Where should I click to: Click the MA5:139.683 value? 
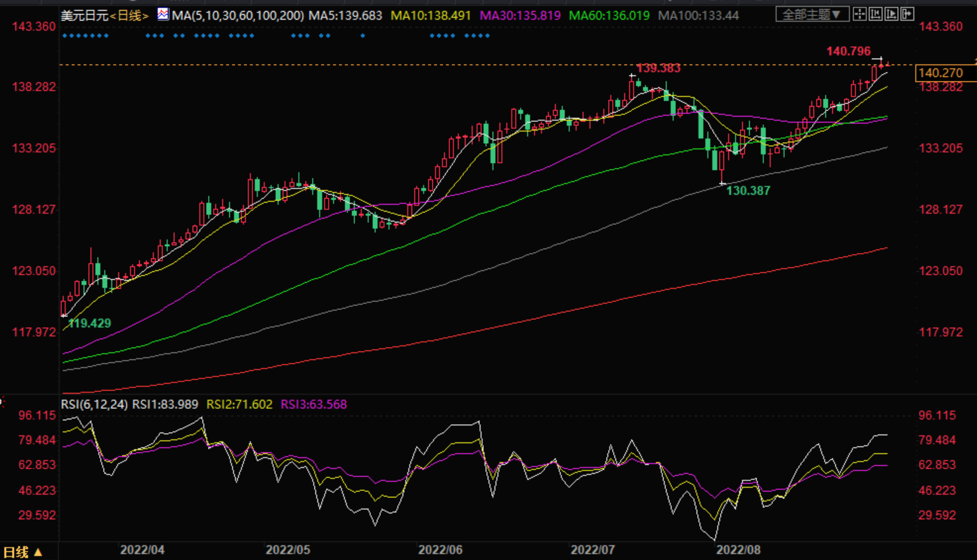pyautogui.click(x=345, y=15)
